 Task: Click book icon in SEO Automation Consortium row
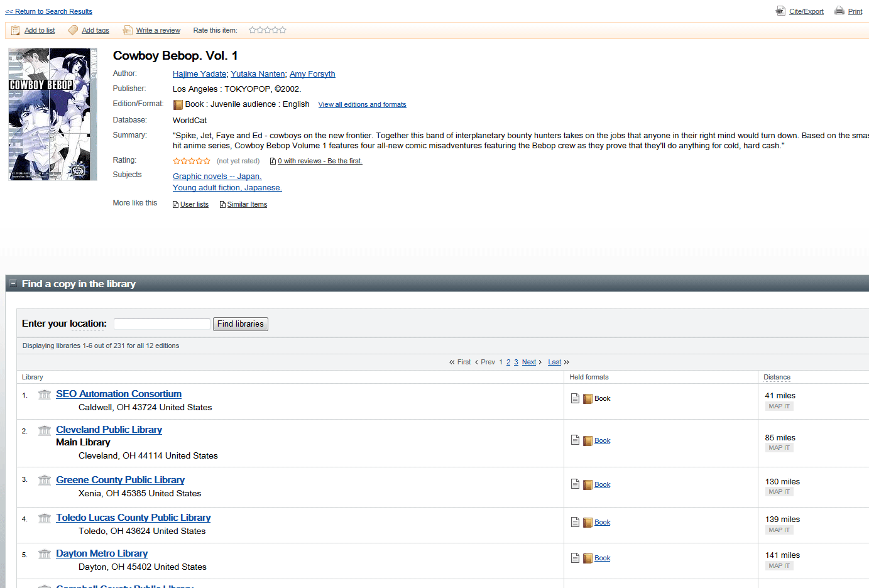(588, 399)
